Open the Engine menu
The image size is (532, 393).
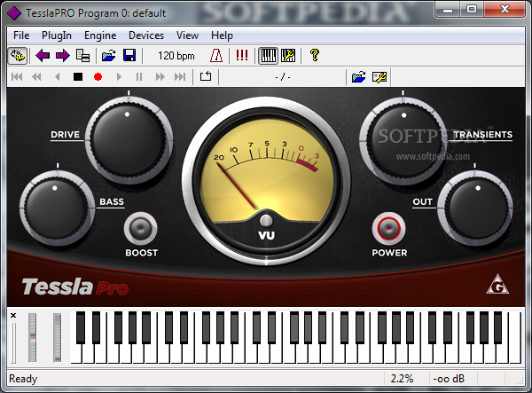click(100, 35)
